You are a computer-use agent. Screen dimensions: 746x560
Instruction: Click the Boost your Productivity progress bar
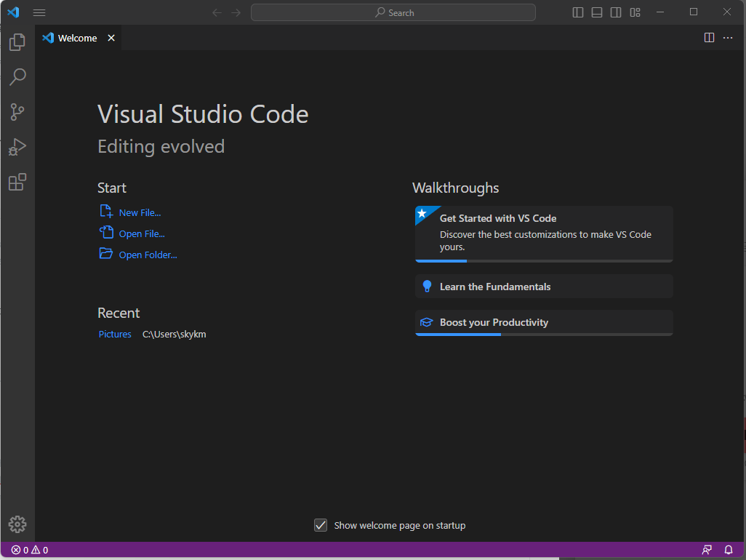544,335
